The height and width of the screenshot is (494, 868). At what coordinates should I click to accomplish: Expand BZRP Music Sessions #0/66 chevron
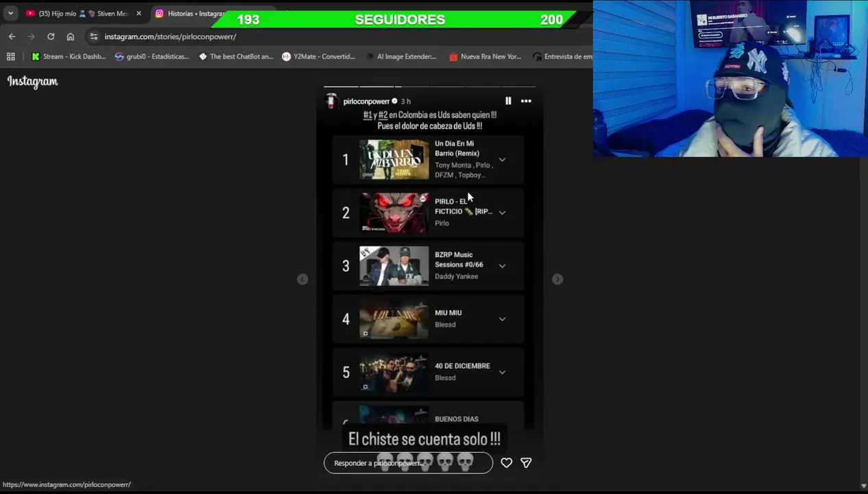coord(502,266)
